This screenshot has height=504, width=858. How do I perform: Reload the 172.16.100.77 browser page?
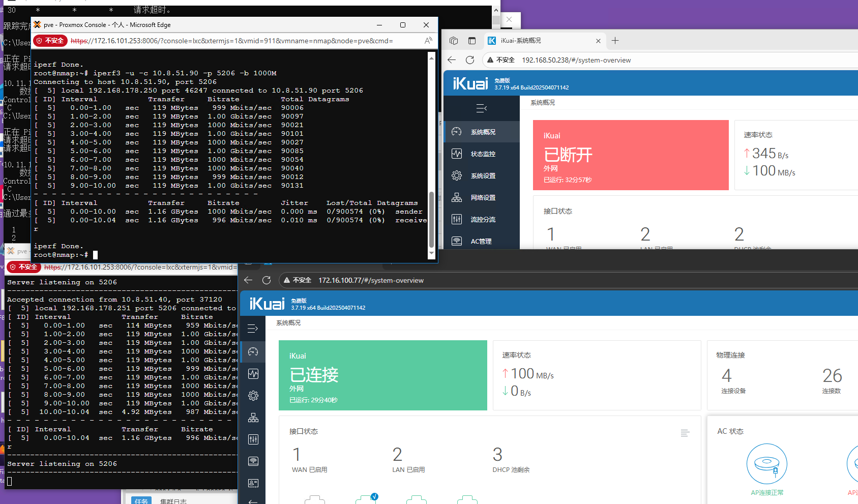pyautogui.click(x=267, y=280)
